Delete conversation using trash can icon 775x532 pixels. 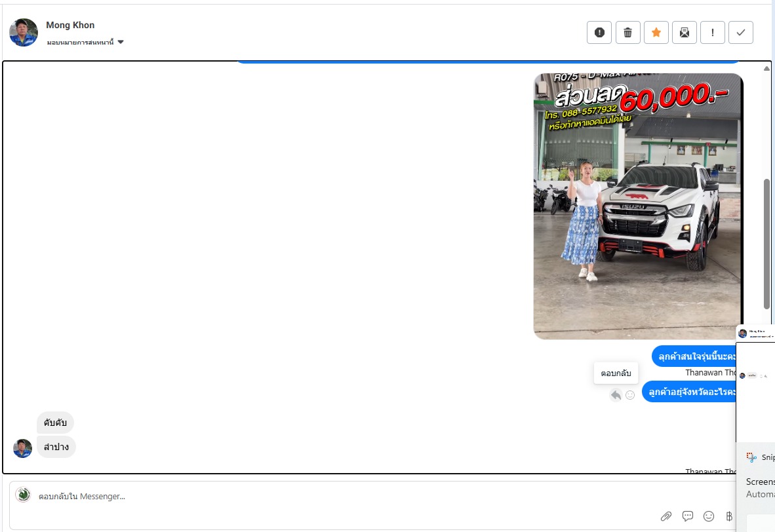point(627,32)
